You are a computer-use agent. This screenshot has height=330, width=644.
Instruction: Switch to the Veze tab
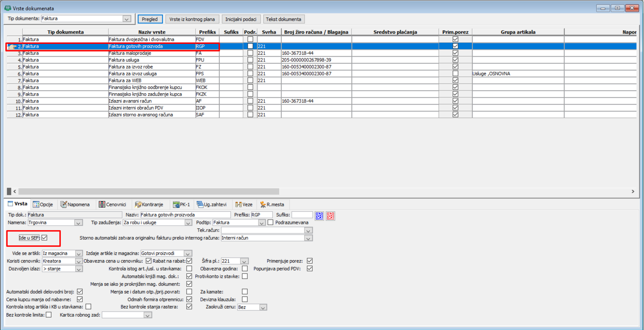pyautogui.click(x=244, y=204)
